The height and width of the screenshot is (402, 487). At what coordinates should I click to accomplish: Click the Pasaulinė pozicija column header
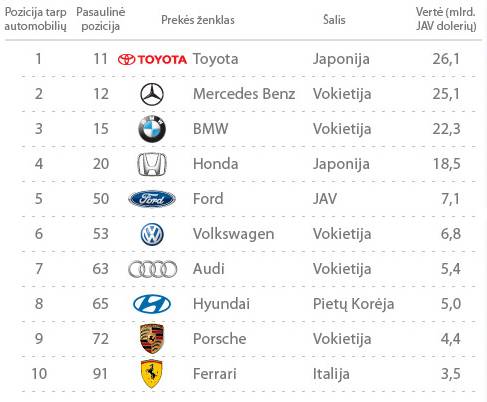click(x=101, y=19)
